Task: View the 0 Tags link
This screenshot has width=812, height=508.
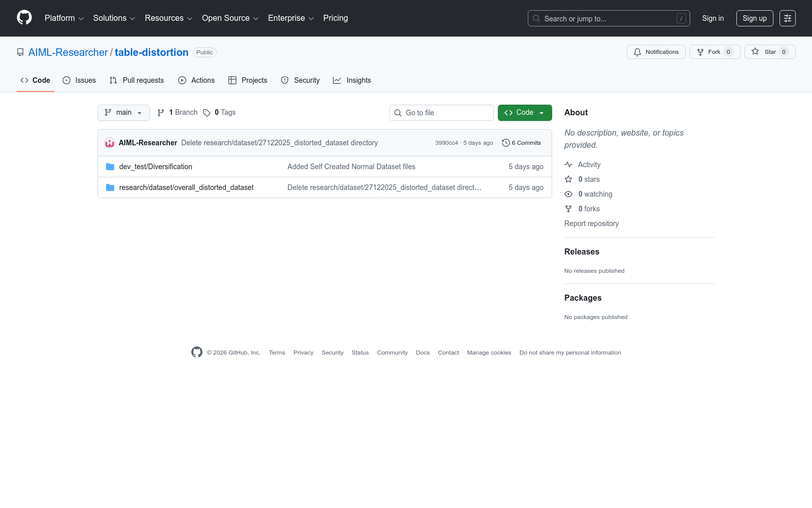Action: 220,113
